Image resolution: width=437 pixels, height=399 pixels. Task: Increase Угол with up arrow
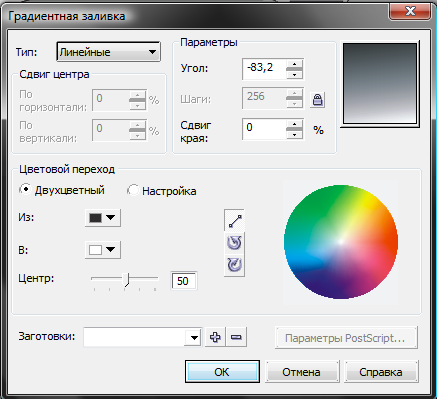click(x=294, y=64)
